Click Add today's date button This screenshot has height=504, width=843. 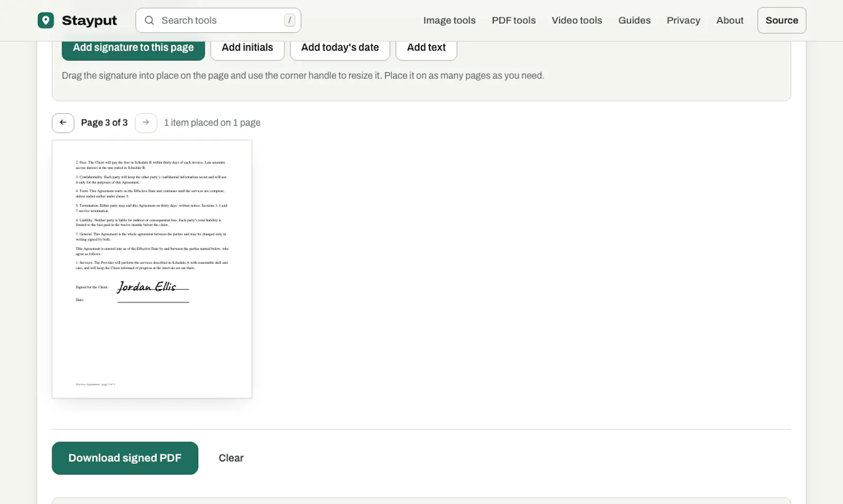click(340, 48)
